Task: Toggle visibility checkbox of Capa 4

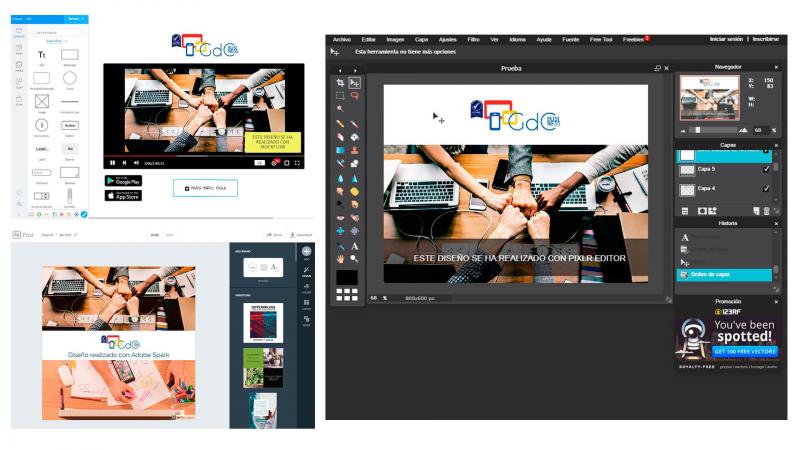Action: 766,188
